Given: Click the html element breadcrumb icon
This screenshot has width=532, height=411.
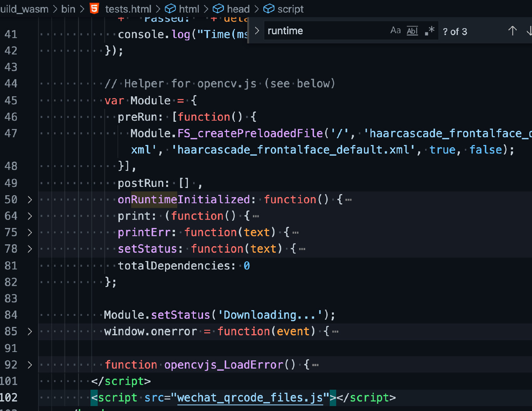Looking at the screenshot, I should [x=170, y=8].
